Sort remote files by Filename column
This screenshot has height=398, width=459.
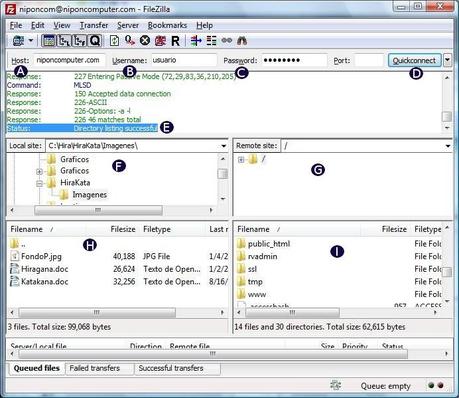coord(297,229)
